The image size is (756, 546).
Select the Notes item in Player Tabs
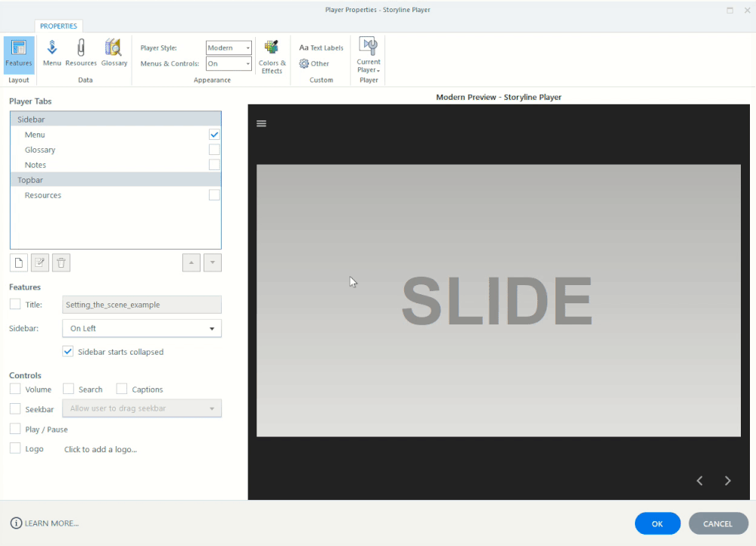pos(36,165)
